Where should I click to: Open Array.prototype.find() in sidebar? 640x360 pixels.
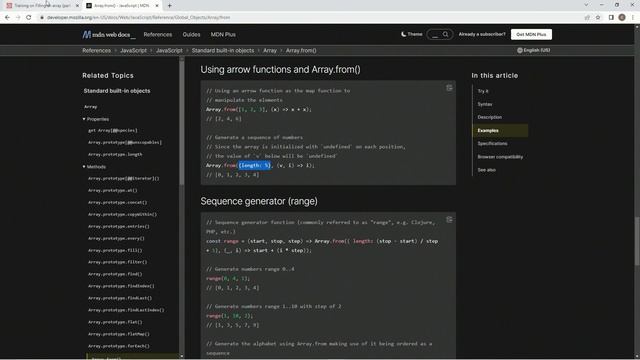click(115, 274)
